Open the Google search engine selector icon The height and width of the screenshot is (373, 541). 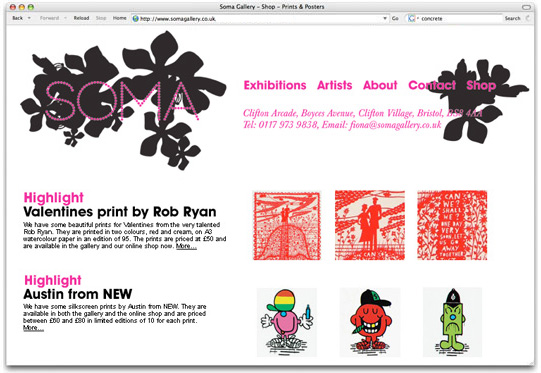point(412,19)
